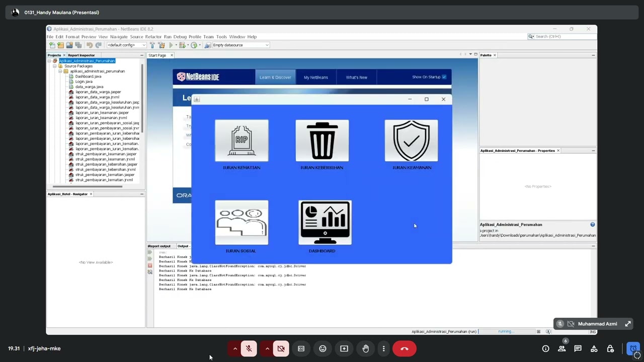Open Refactor menu
Image resolution: width=644 pixels, height=362 pixels.
click(153, 37)
